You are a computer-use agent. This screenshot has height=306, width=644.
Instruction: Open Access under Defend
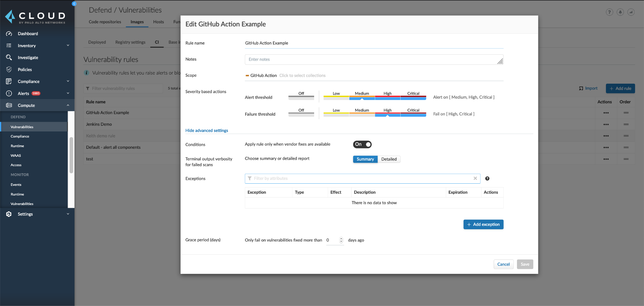click(16, 165)
